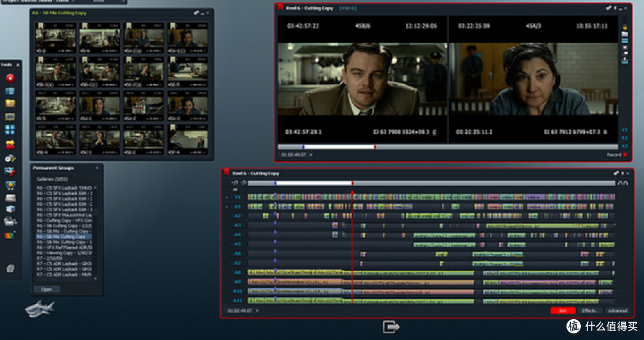Click the shark icon on the desktop

click(x=39, y=309)
